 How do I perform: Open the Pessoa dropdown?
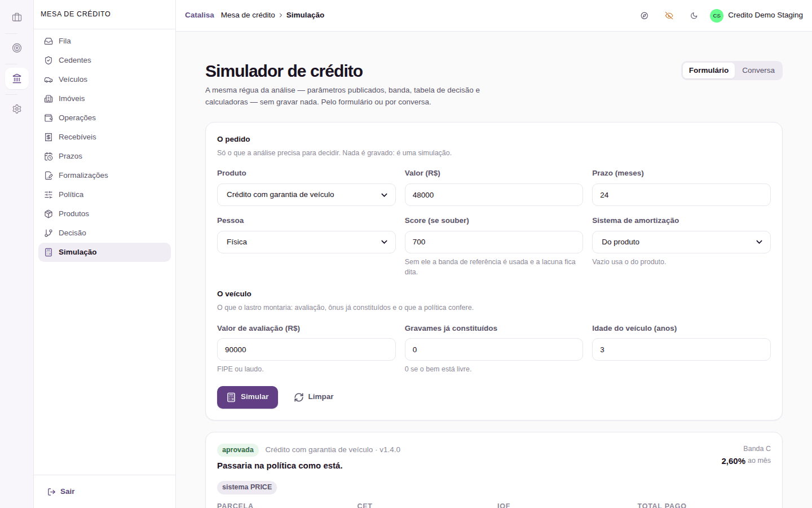[x=306, y=242]
